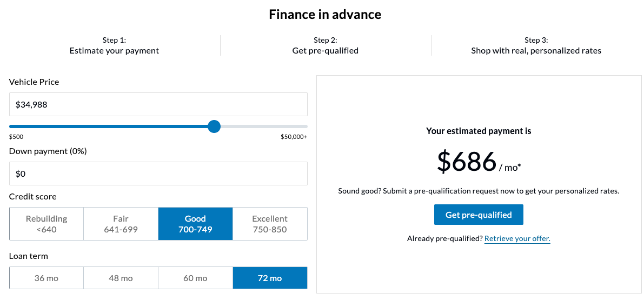Screen dimensions: 644x300
Task: Click the $500 slider minimum label
Action: click(16, 137)
